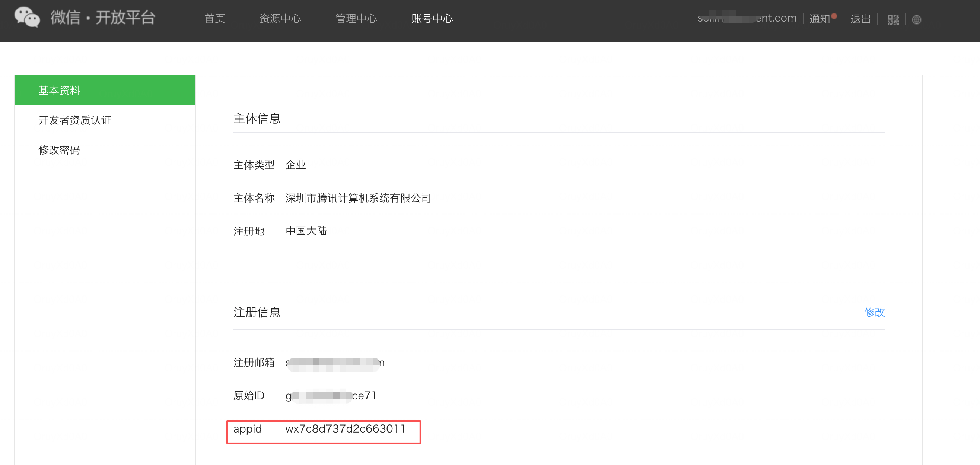Click the 主体名称 company name text
The width and height of the screenshot is (980, 465).
pyautogui.click(x=358, y=198)
